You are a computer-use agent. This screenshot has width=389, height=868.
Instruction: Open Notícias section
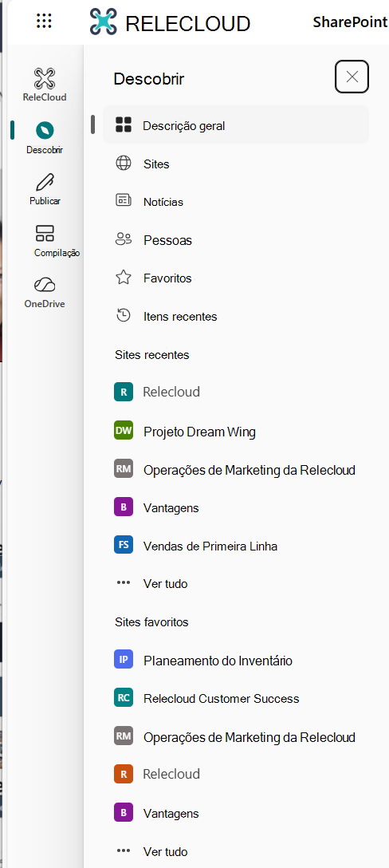coord(236,202)
